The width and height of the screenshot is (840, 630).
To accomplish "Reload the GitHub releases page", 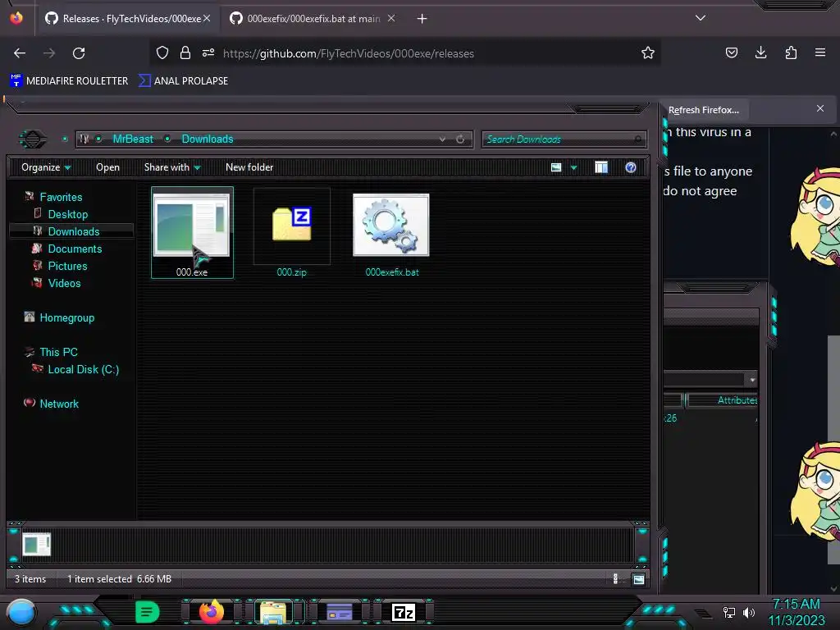I will pos(79,53).
